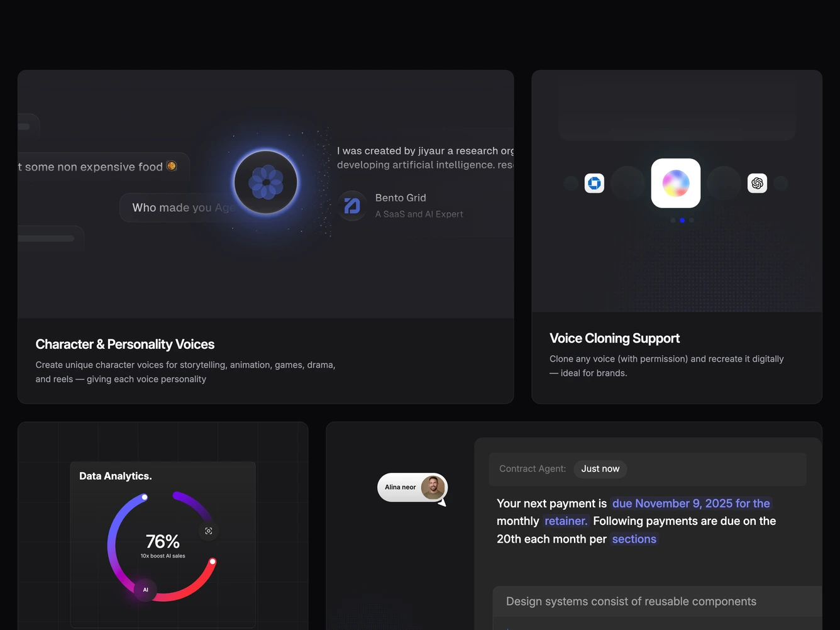Click the red handle on the donut chart
Image resolution: width=840 pixels, height=630 pixels.
click(213, 561)
